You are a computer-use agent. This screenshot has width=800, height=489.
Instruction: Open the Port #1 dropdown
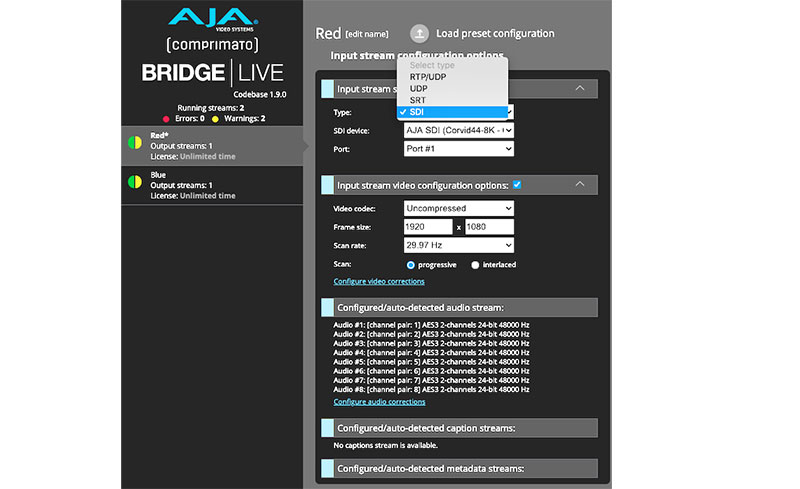[459, 149]
